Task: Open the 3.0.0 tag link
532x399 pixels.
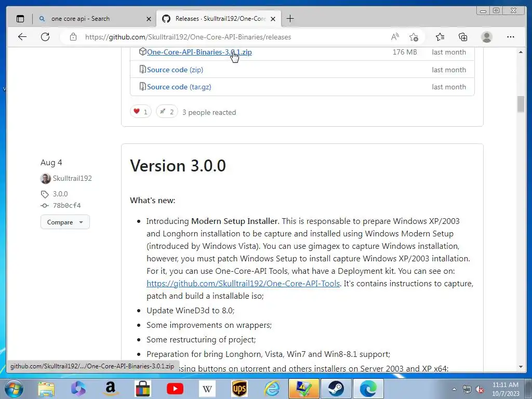Action: pyautogui.click(x=60, y=194)
